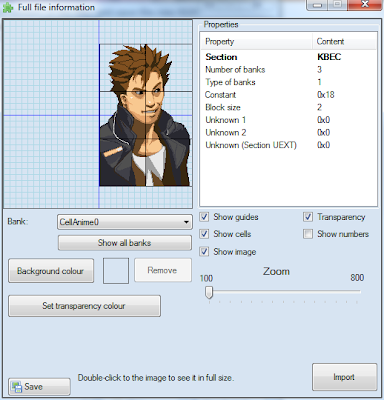The height and width of the screenshot is (400, 384).
Task: Click the Property column header
Action: pyautogui.click(x=256, y=41)
